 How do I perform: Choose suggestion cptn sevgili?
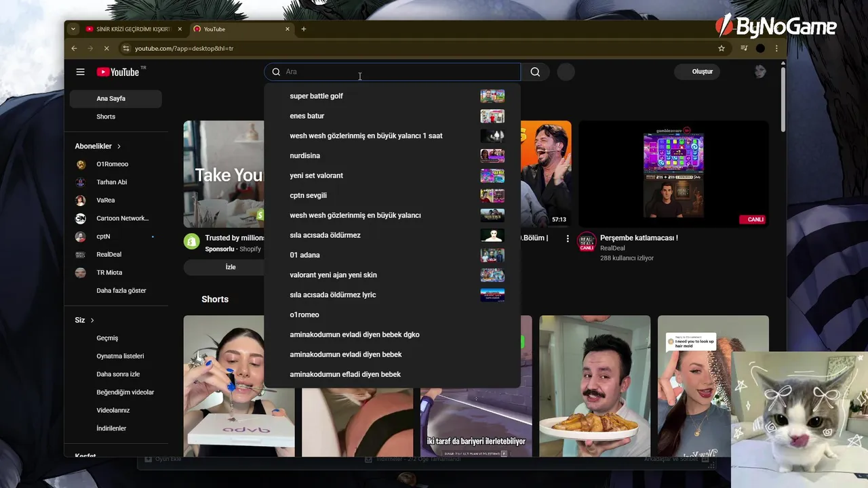(x=392, y=195)
